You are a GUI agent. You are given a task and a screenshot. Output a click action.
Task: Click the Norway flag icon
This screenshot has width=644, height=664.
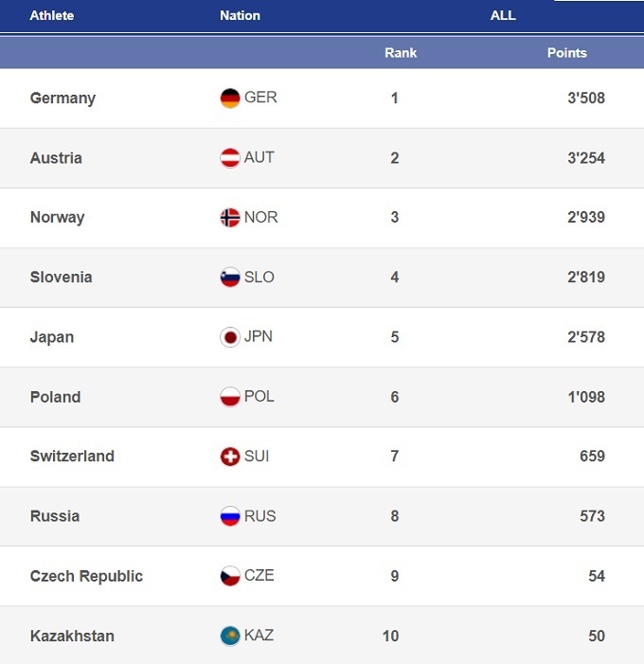pos(230,218)
